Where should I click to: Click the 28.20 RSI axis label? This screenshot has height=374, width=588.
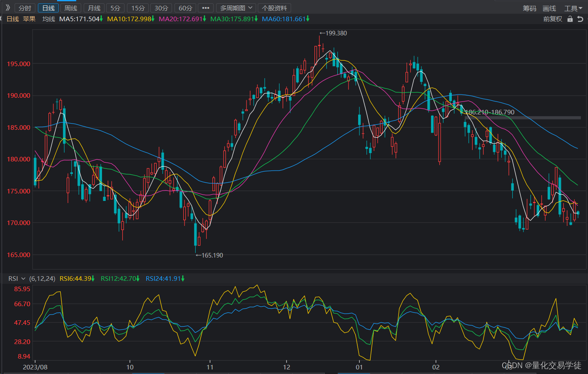(22, 342)
